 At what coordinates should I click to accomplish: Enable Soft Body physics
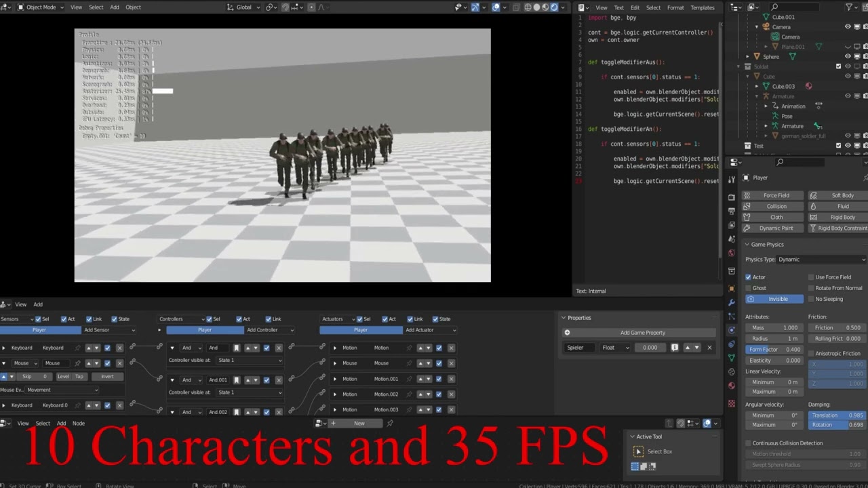[837, 195]
